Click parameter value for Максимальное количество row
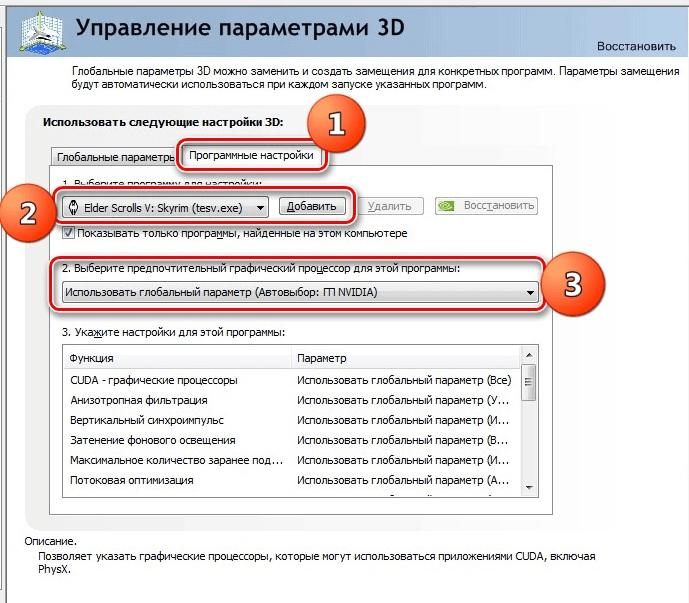689x603 pixels. tap(403, 460)
